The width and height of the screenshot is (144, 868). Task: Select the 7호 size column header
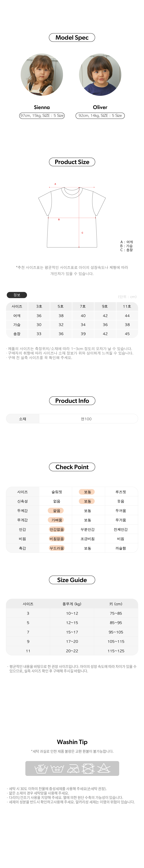pyautogui.click(x=83, y=306)
